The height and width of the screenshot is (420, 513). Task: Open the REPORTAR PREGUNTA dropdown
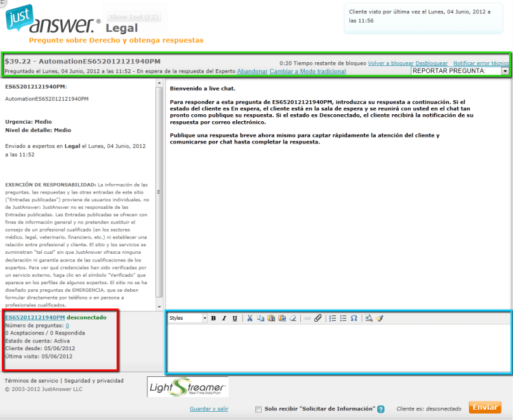pos(460,71)
